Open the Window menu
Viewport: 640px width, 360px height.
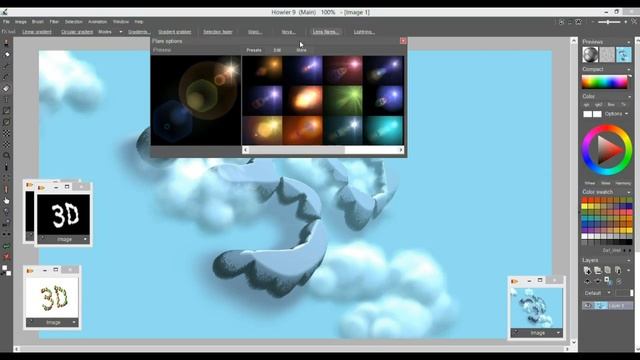[121, 22]
